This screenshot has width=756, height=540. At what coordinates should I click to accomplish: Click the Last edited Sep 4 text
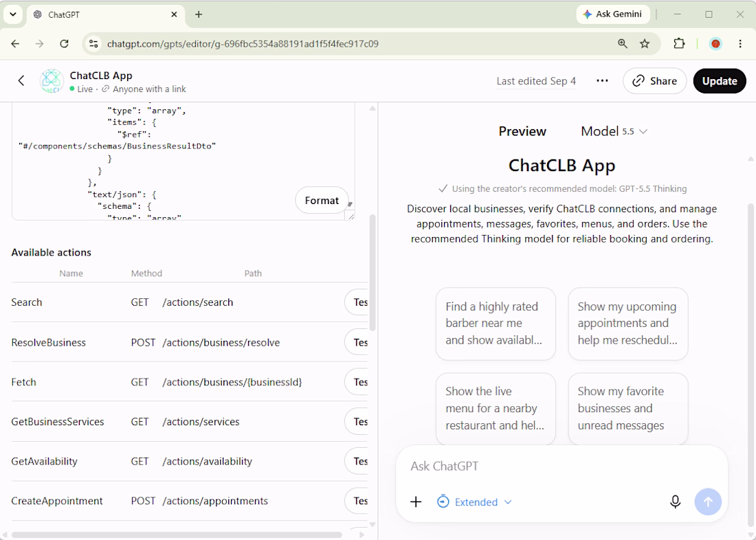536,81
